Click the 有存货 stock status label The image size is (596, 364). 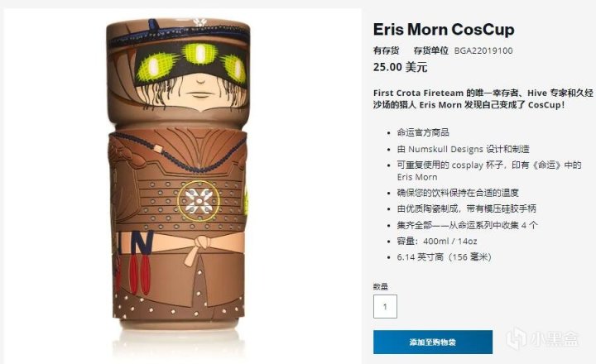click(x=387, y=50)
